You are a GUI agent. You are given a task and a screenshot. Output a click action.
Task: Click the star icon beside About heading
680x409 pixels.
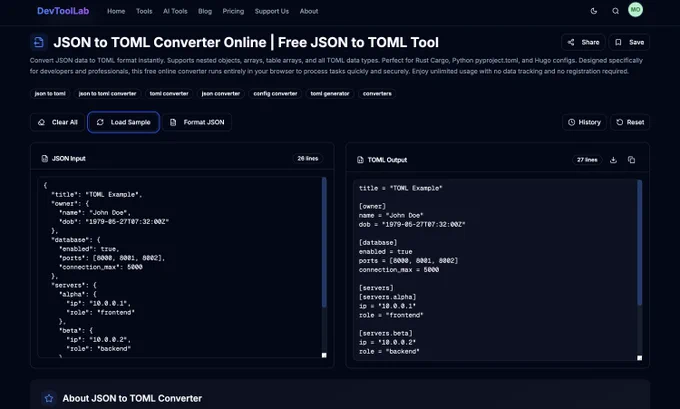(49, 398)
